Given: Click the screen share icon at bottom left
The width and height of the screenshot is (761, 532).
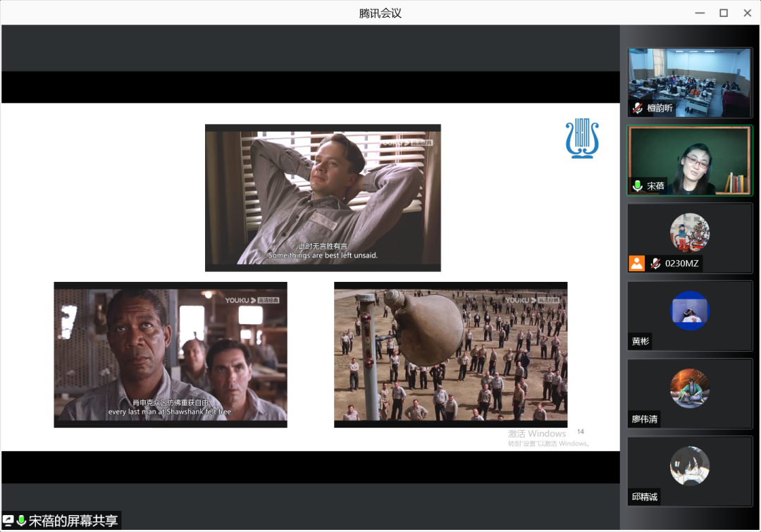Looking at the screenshot, I should click(x=8, y=521).
